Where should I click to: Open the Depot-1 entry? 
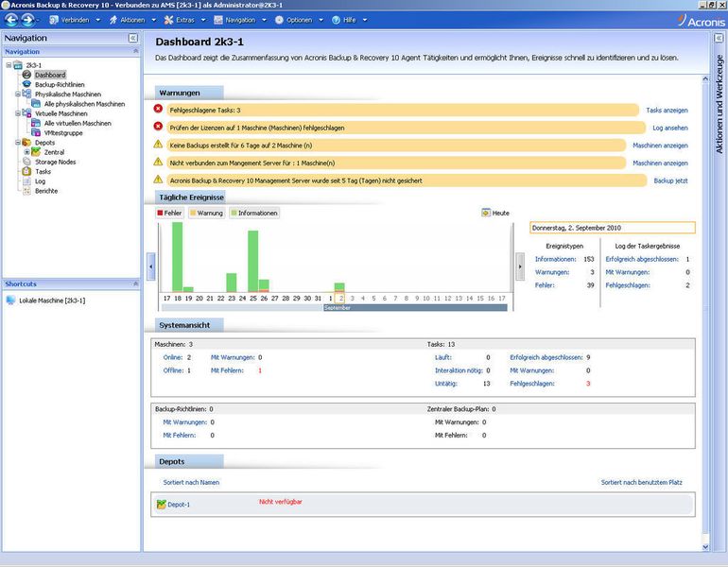tap(179, 505)
